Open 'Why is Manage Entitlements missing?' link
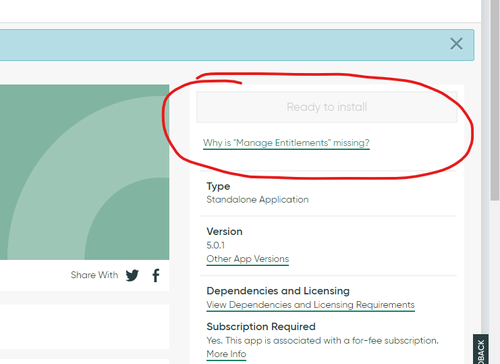 click(286, 143)
